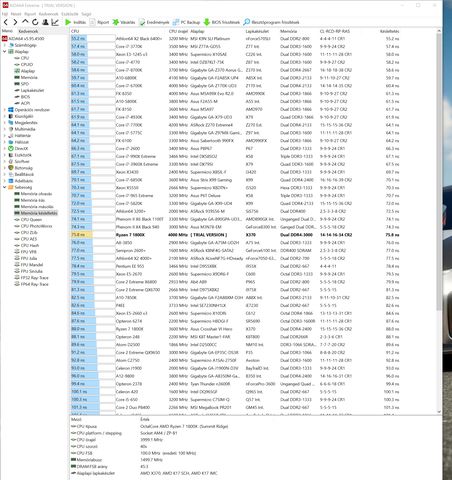Screen dimensions: 452x480
Task: Collapse the Sebesség tree node
Action: click(5, 187)
